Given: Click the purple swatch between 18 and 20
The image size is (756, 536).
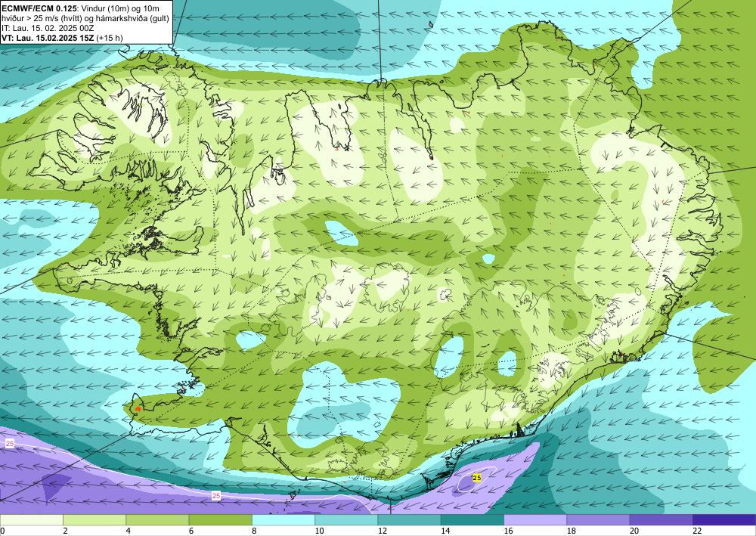Looking at the screenshot, I should [598, 519].
